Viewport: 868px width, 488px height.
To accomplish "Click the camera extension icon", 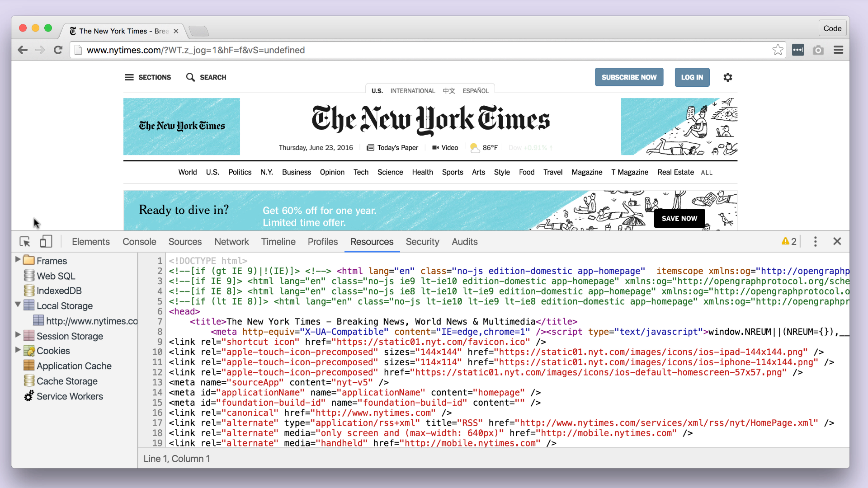I will point(818,50).
